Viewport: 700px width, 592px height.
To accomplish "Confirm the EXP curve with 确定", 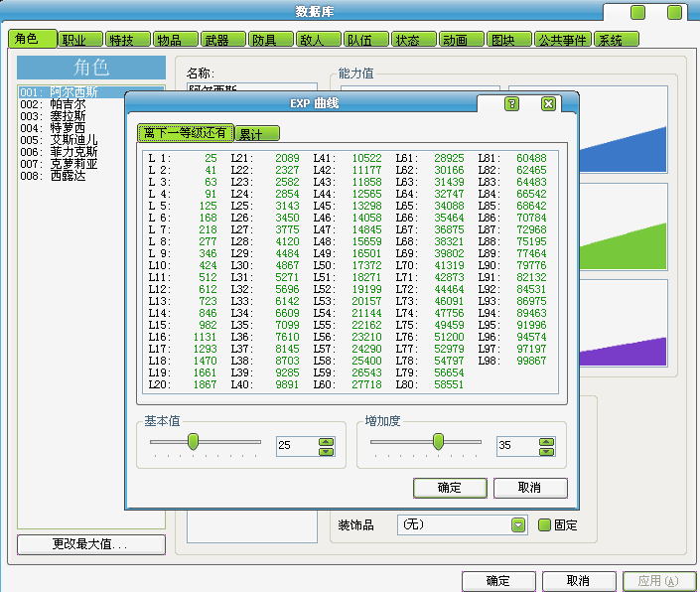I will [x=450, y=488].
